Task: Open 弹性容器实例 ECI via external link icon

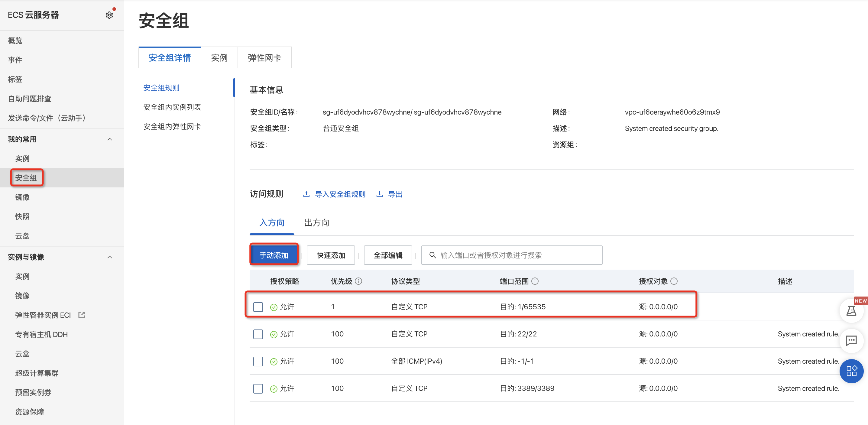Action: tap(82, 315)
